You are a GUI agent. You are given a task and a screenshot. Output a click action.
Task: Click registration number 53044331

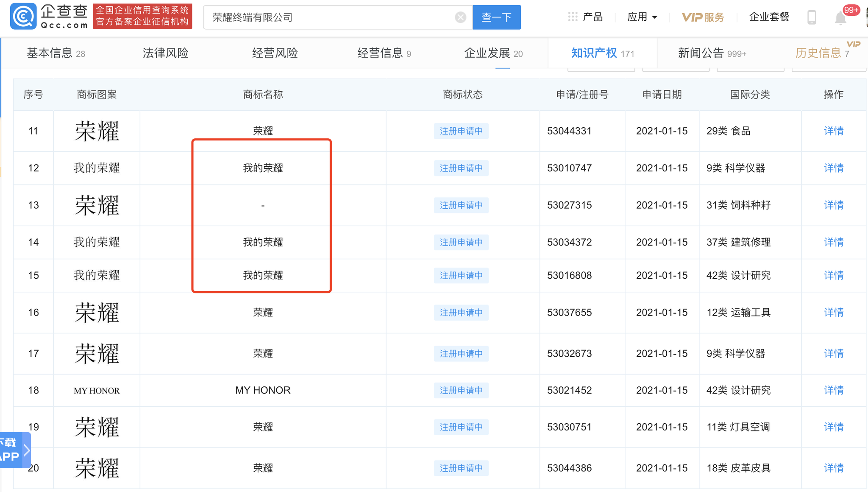pyautogui.click(x=569, y=131)
